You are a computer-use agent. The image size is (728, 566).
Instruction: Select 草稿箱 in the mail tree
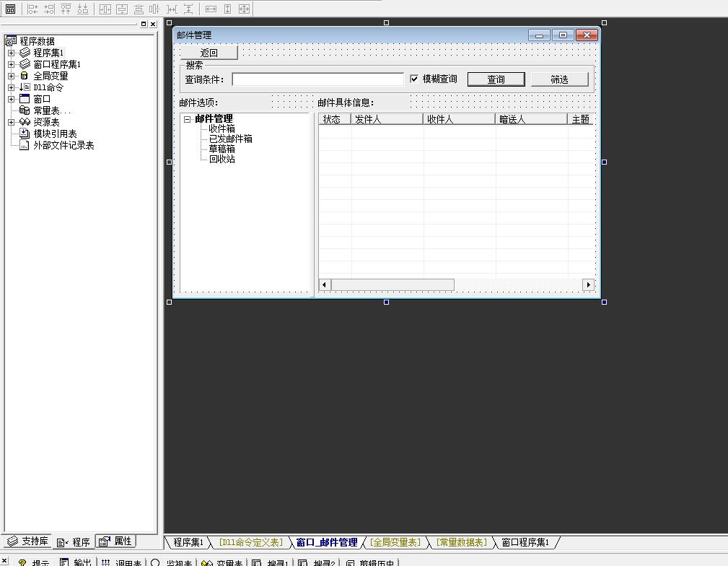(x=222, y=149)
